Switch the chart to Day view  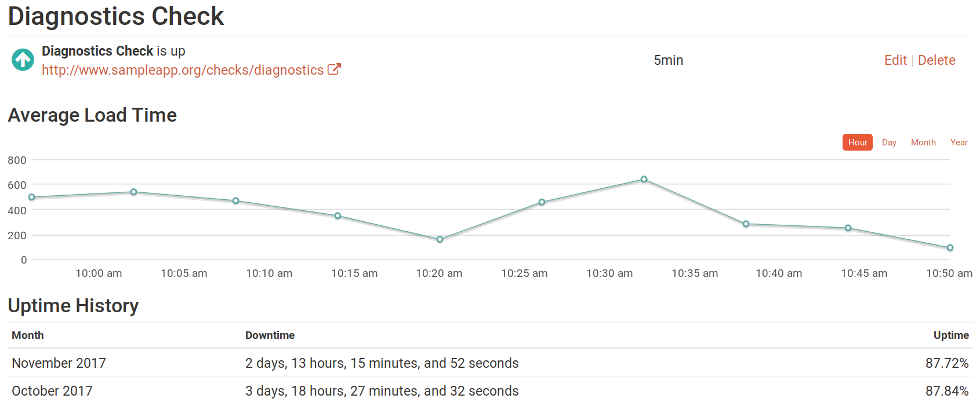click(x=889, y=142)
